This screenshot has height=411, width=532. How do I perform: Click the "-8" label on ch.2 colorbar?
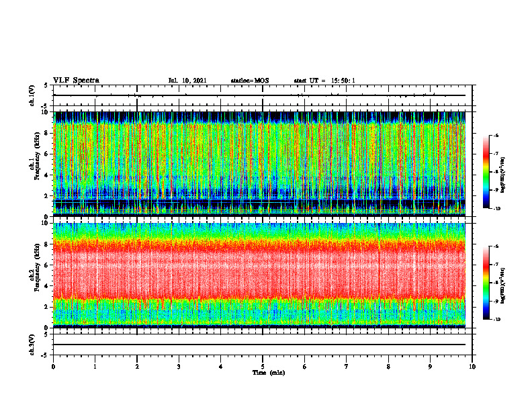[495, 283]
